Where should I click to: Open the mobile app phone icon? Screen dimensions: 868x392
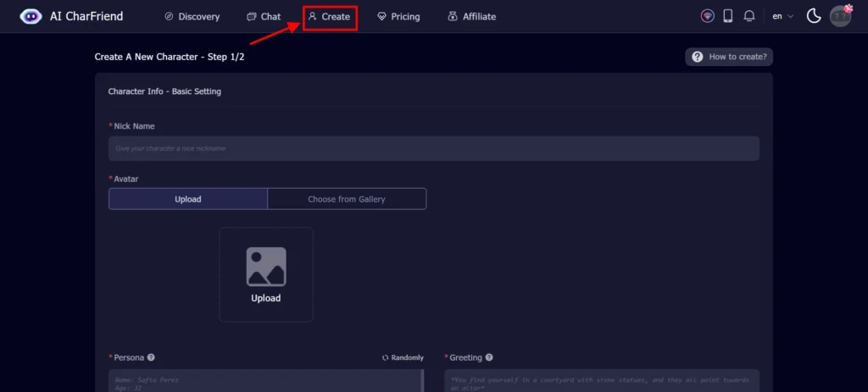(727, 16)
